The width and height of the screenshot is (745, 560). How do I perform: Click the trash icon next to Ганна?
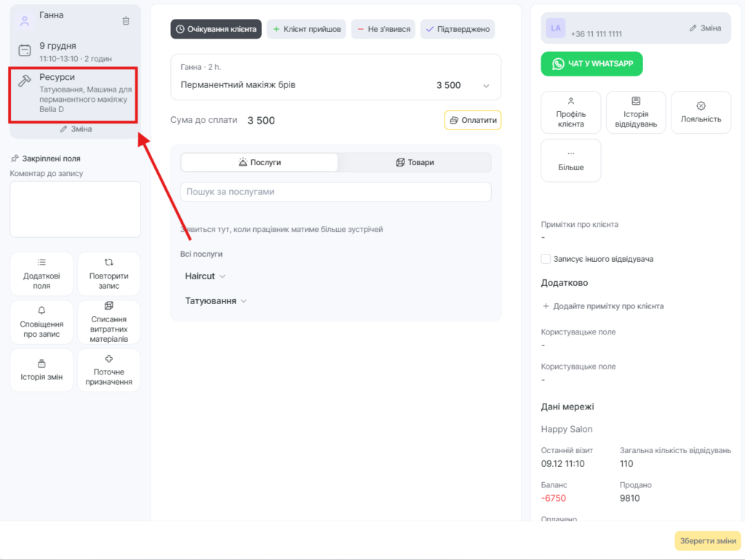click(126, 21)
